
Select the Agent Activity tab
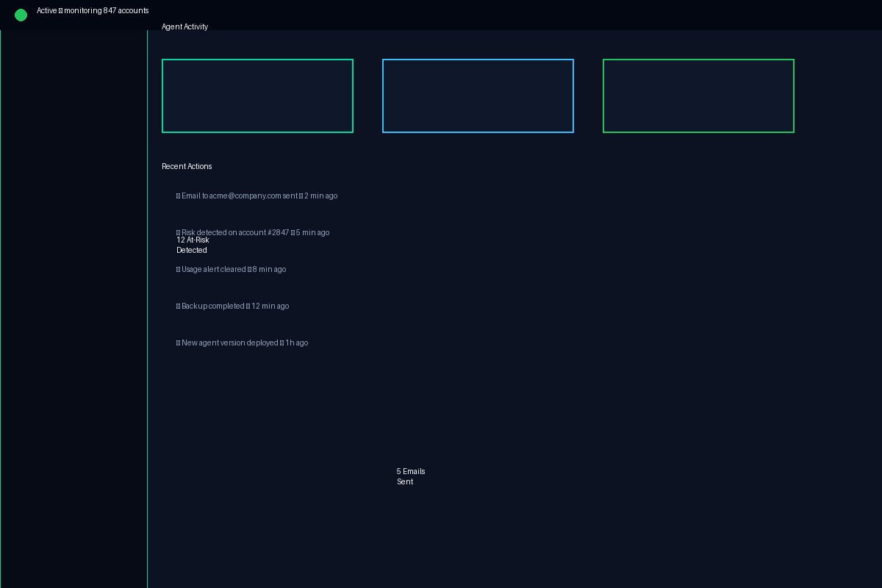click(184, 26)
